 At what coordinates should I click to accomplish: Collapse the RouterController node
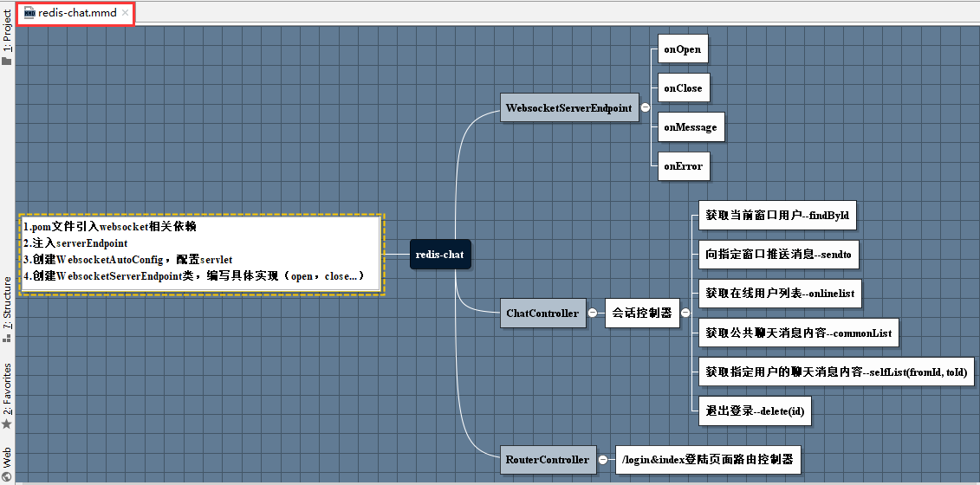point(602,459)
